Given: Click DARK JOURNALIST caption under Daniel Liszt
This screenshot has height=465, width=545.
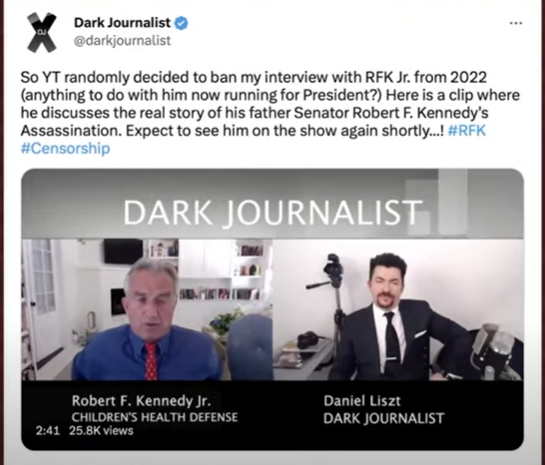Looking at the screenshot, I should pos(384,418).
